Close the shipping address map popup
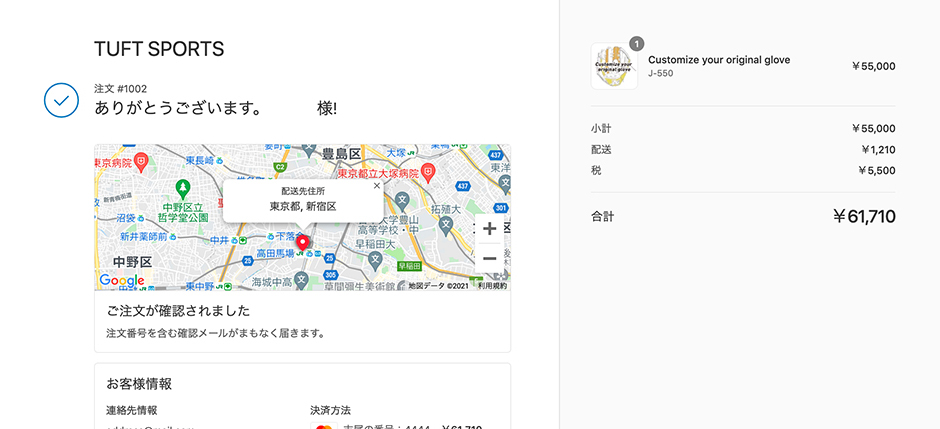The image size is (940, 429). 376,186
